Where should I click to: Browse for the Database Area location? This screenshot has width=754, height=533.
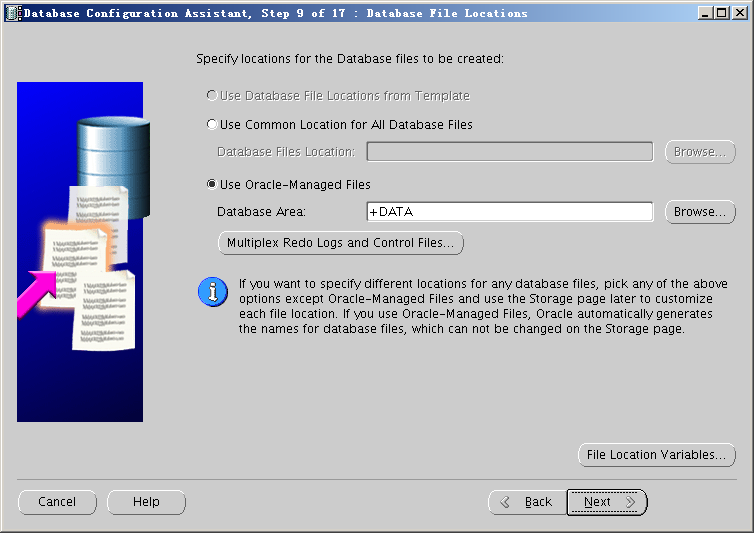click(x=700, y=212)
